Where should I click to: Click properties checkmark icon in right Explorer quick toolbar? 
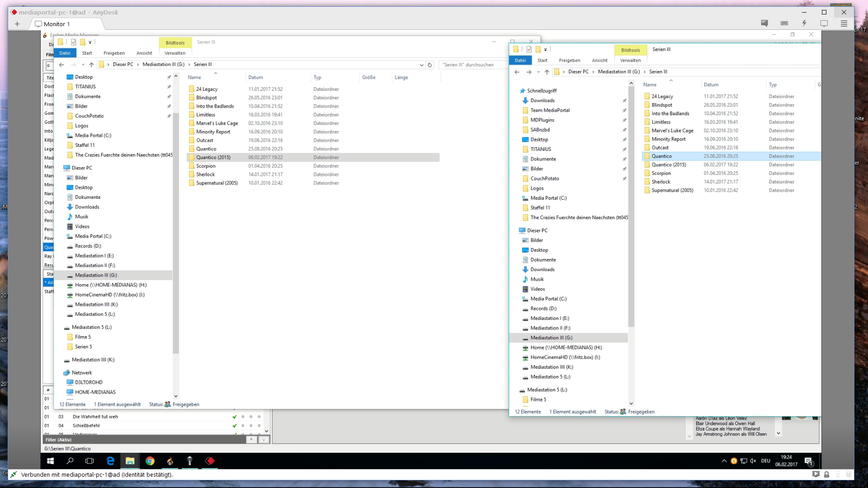tap(529, 49)
